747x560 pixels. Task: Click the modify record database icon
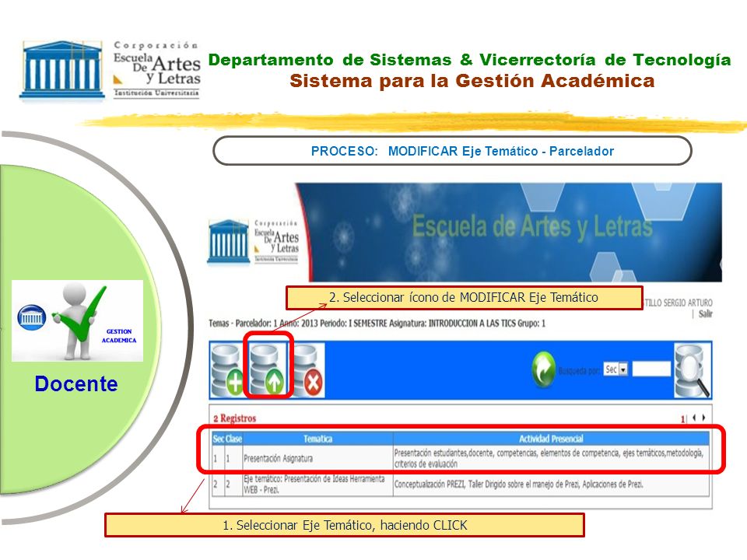[268, 369]
